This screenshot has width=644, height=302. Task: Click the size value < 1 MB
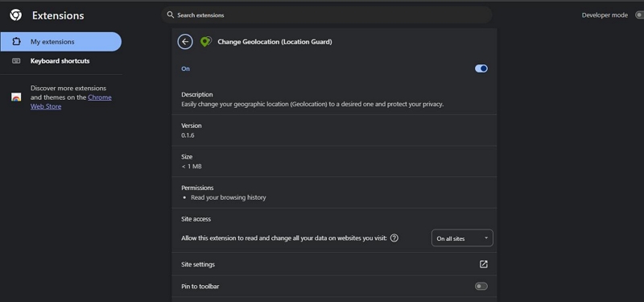[x=192, y=167]
